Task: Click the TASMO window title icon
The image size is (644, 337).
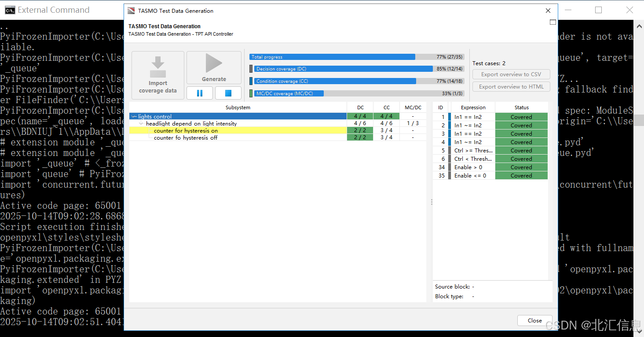Action: coord(131,11)
